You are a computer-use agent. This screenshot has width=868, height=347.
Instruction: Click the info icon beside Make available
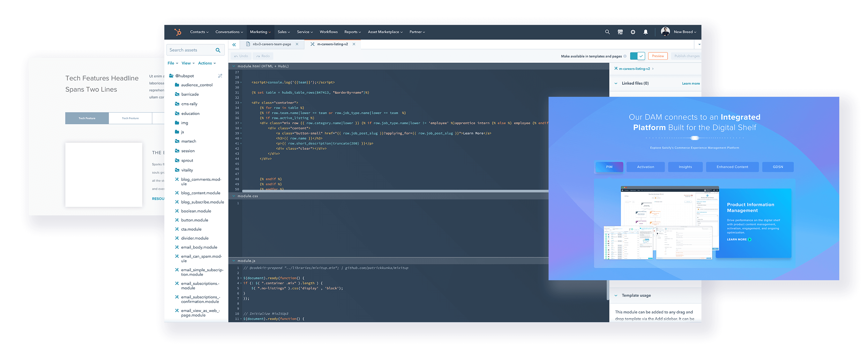coord(625,56)
